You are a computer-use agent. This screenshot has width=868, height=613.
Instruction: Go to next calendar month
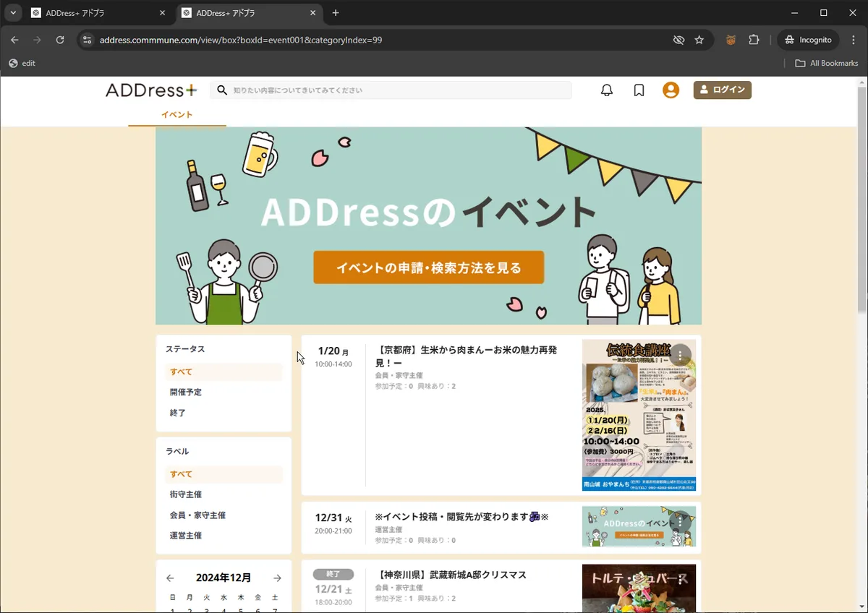pyautogui.click(x=277, y=578)
